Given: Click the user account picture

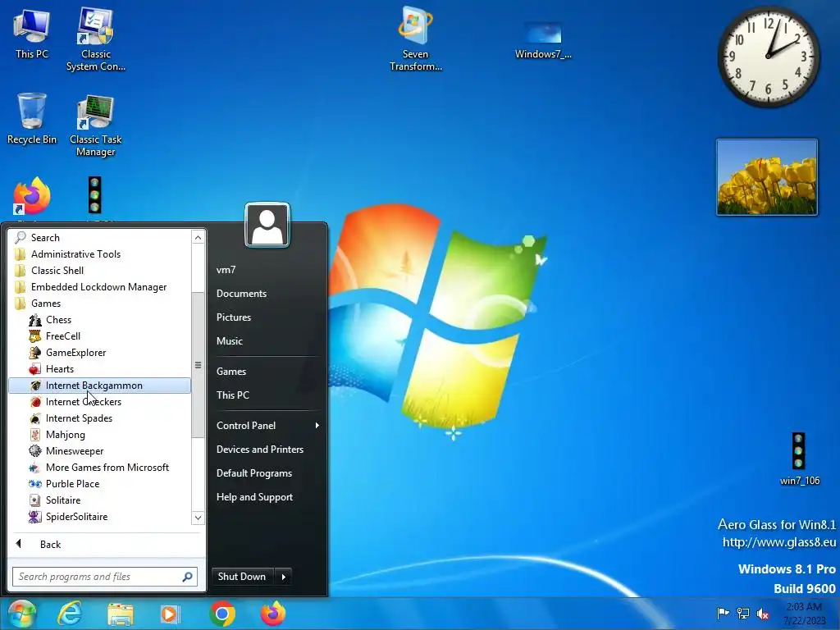Looking at the screenshot, I should coord(267,225).
